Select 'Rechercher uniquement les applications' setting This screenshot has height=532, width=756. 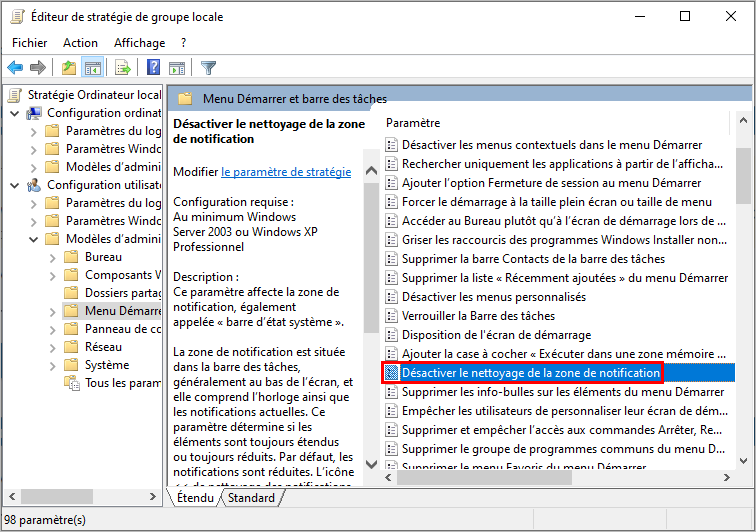click(x=562, y=164)
